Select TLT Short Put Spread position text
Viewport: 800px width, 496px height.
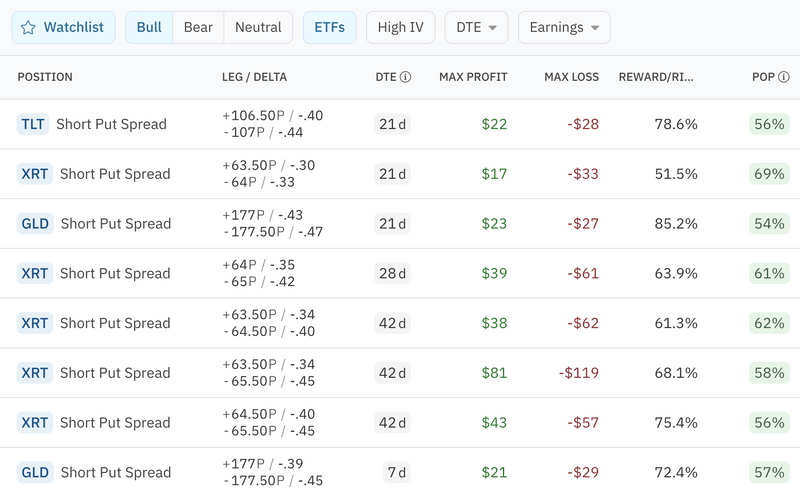click(111, 124)
